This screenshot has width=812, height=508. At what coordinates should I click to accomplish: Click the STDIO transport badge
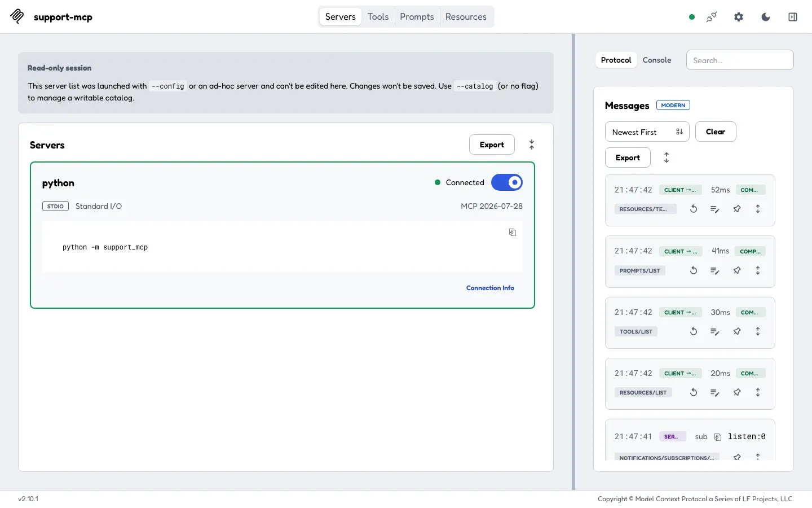coord(55,206)
